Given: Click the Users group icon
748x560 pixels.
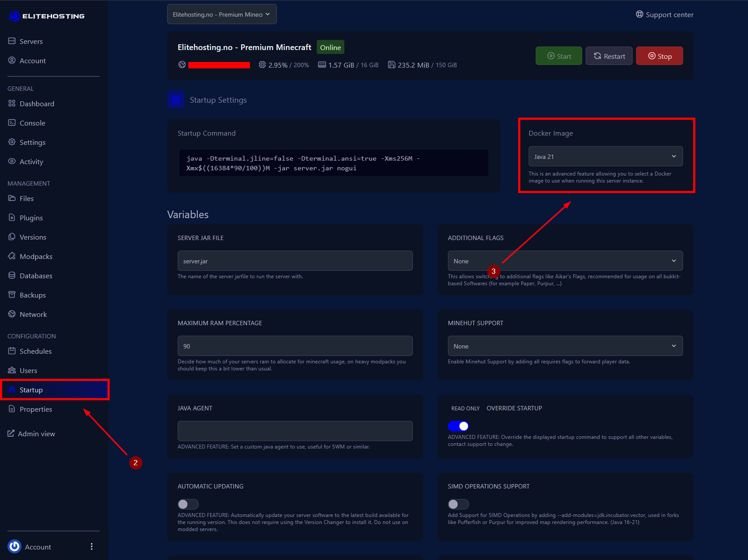Looking at the screenshot, I should (12, 370).
